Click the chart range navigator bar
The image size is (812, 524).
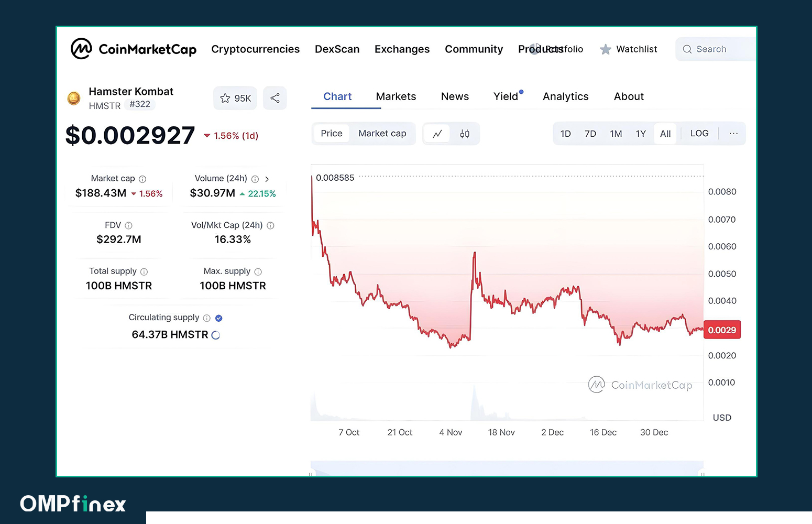tap(507, 468)
